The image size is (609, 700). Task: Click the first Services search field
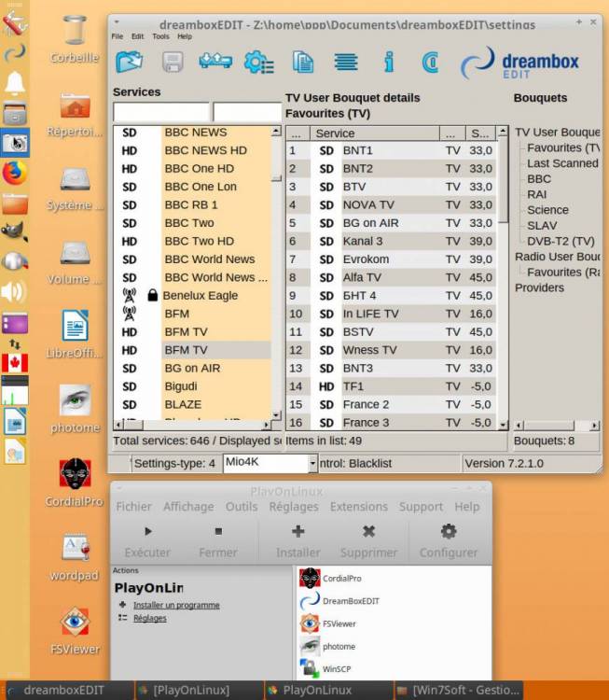pyautogui.click(x=161, y=112)
